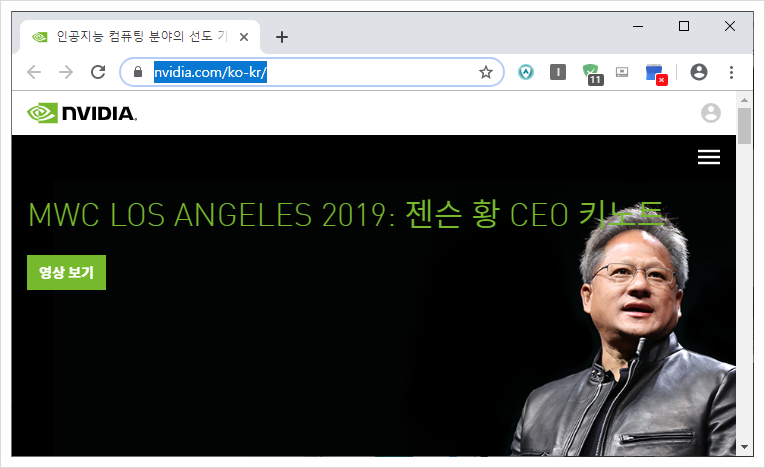Open the small gray screen extension icon
Screen dimensions: 765x468
coord(622,72)
